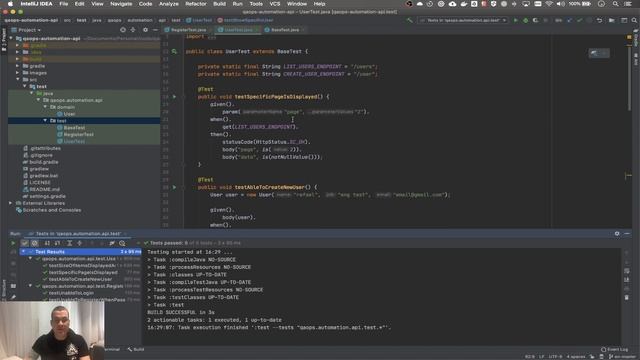The width and height of the screenshot is (640, 360).
Task: Collapse the src folder arrow
Action: point(18,80)
